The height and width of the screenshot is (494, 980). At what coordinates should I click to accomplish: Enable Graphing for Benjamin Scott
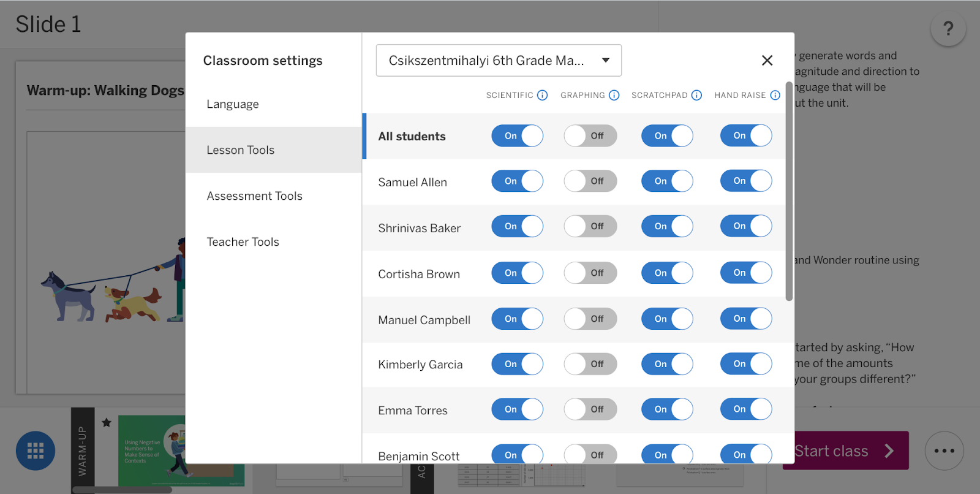590,455
